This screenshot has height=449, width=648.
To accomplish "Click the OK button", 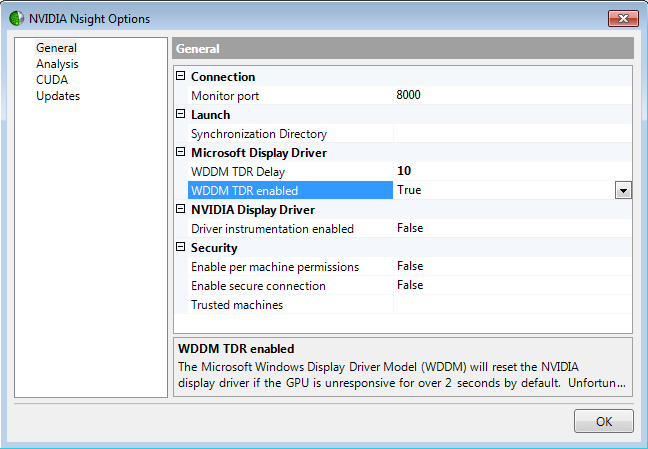I will coord(604,421).
